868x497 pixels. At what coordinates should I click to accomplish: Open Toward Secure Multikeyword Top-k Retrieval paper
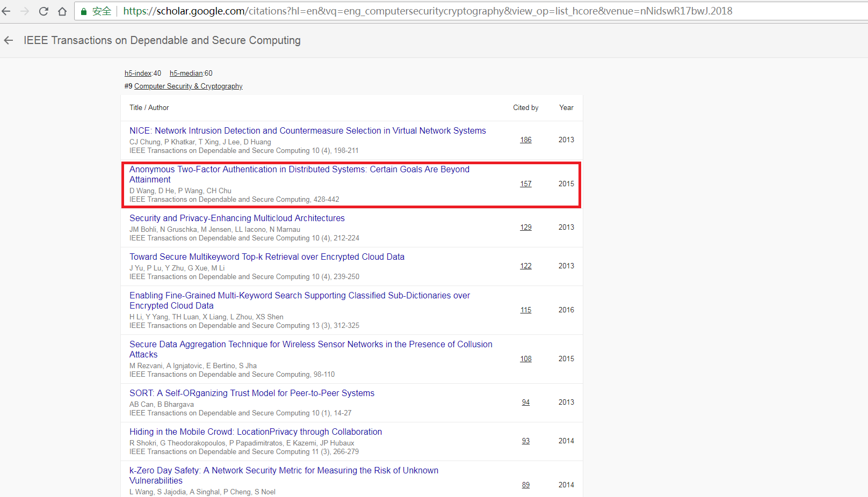[x=267, y=257]
